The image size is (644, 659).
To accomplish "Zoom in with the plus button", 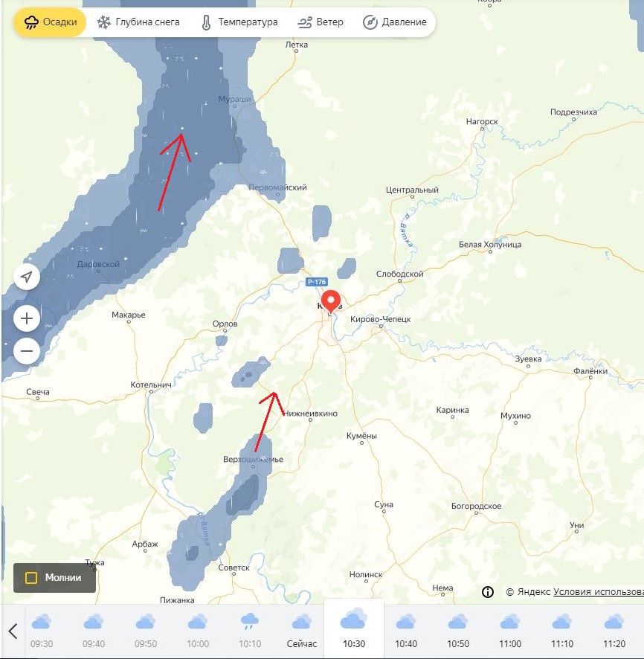I will pyautogui.click(x=27, y=319).
